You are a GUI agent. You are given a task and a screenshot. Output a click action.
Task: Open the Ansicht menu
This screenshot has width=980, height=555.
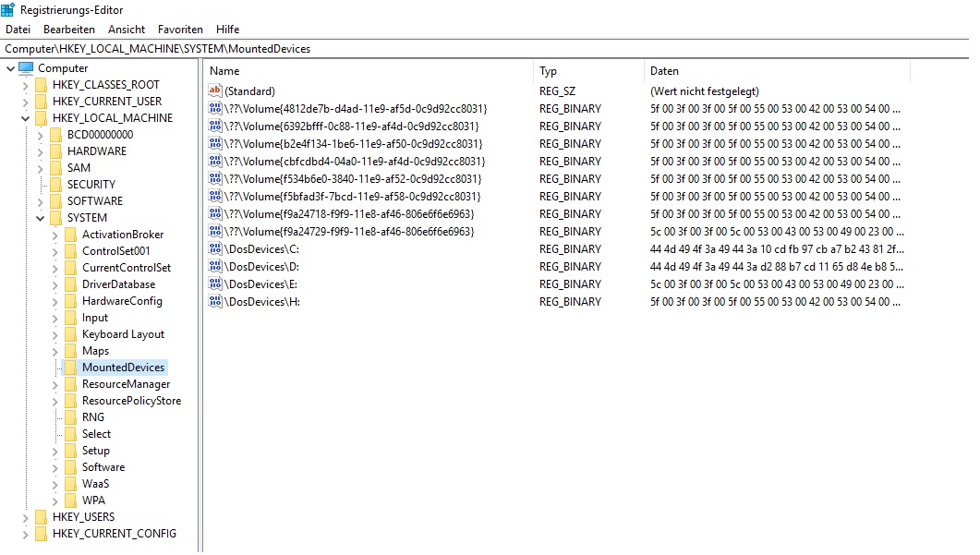[x=127, y=30]
